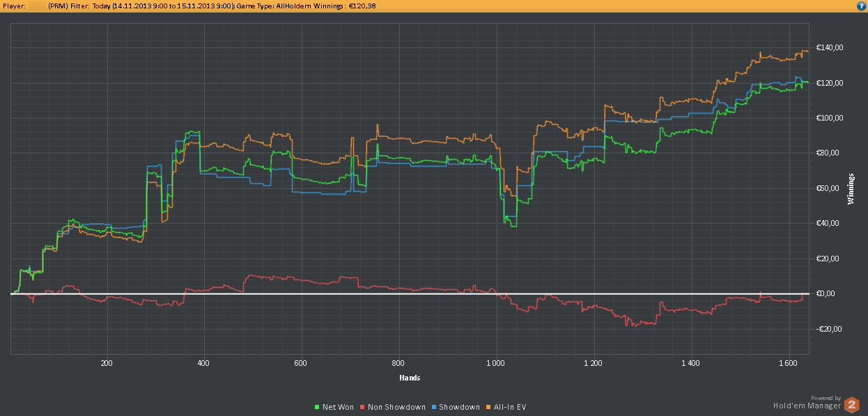The height and width of the screenshot is (416, 868).
Task: Click the 1 000 tick on hands axis
Action: [496, 363]
